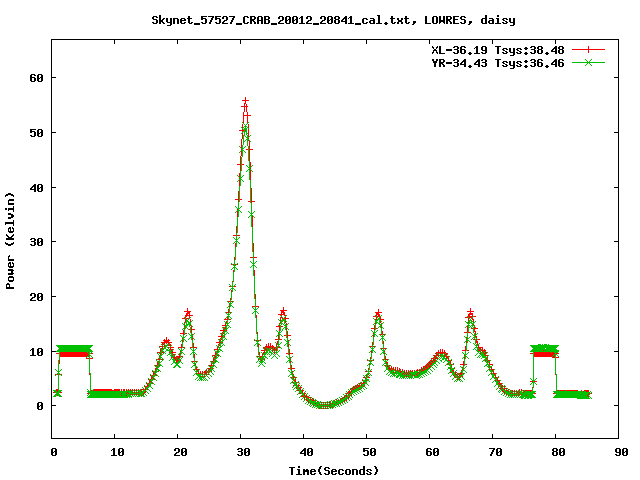640x480 pixels.
Task: Select the XL-36.19 Tsys:38.48 legend entry
Action: click(498, 50)
